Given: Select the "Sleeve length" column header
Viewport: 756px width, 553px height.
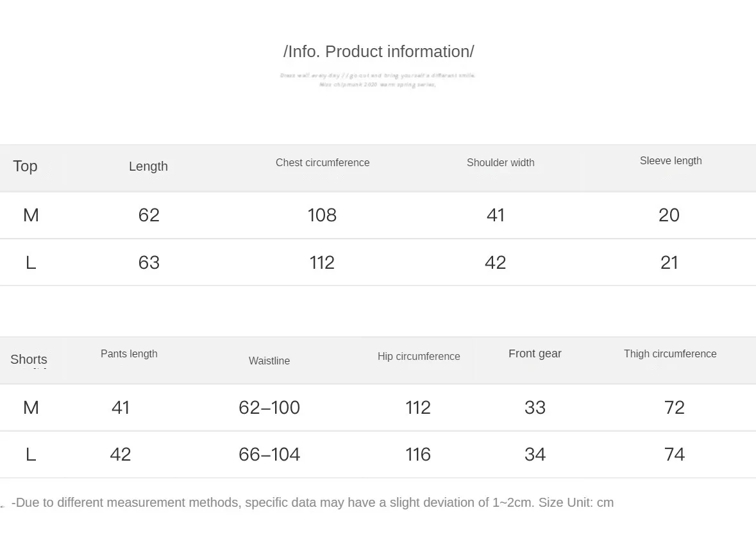Looking at the screenshot, I should (x=671, y=161).
